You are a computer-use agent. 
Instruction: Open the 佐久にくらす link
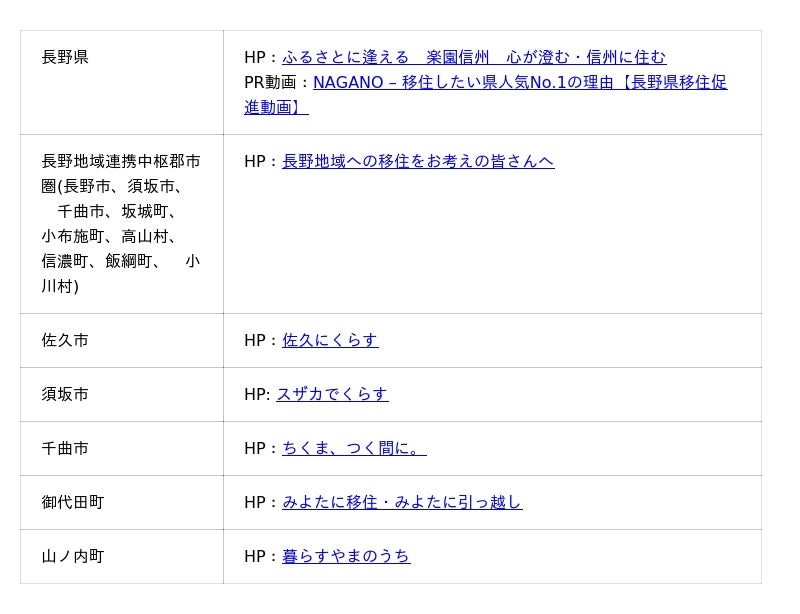(330, 340)
